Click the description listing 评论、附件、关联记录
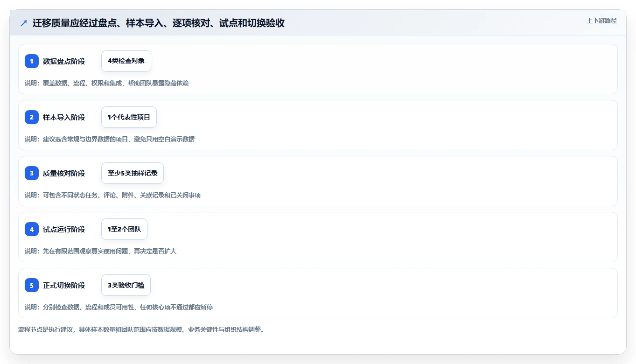 point(113,195)
